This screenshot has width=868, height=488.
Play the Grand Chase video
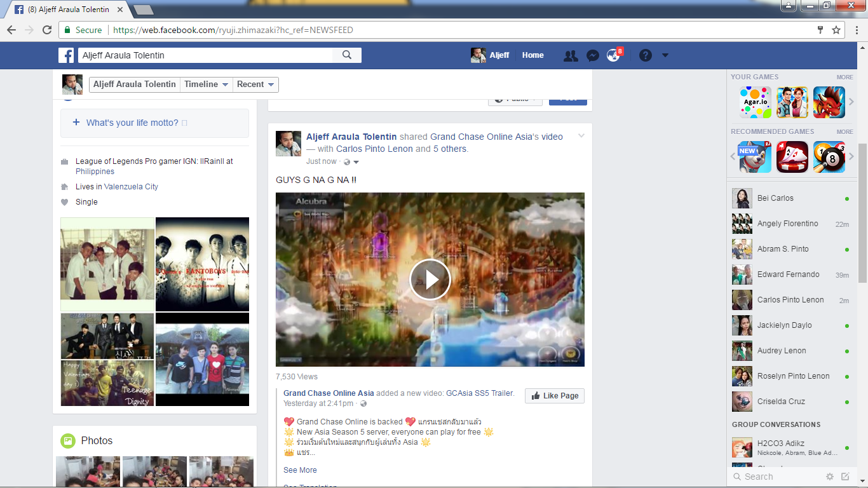pyautogui.click(x=430, y=280)
